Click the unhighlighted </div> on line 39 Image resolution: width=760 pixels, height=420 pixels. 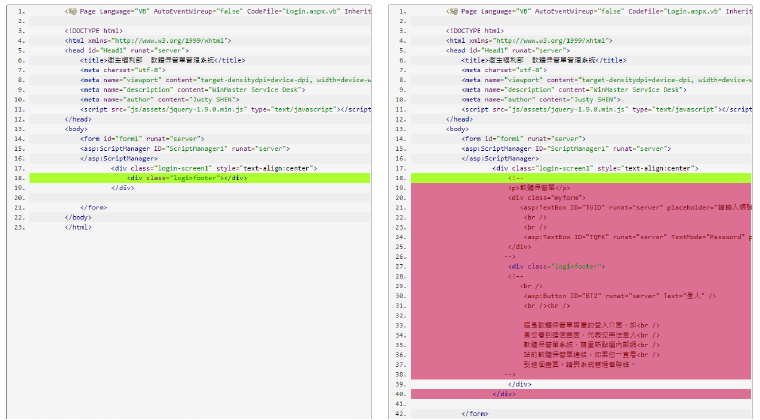click(520, 384)
